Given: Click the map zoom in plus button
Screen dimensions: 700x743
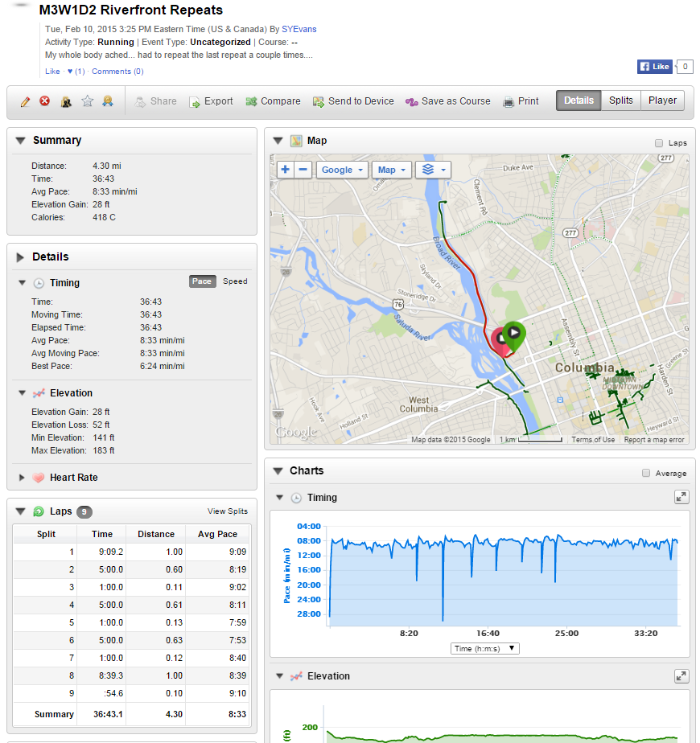Looking at the screenshot, I should 285,170.
